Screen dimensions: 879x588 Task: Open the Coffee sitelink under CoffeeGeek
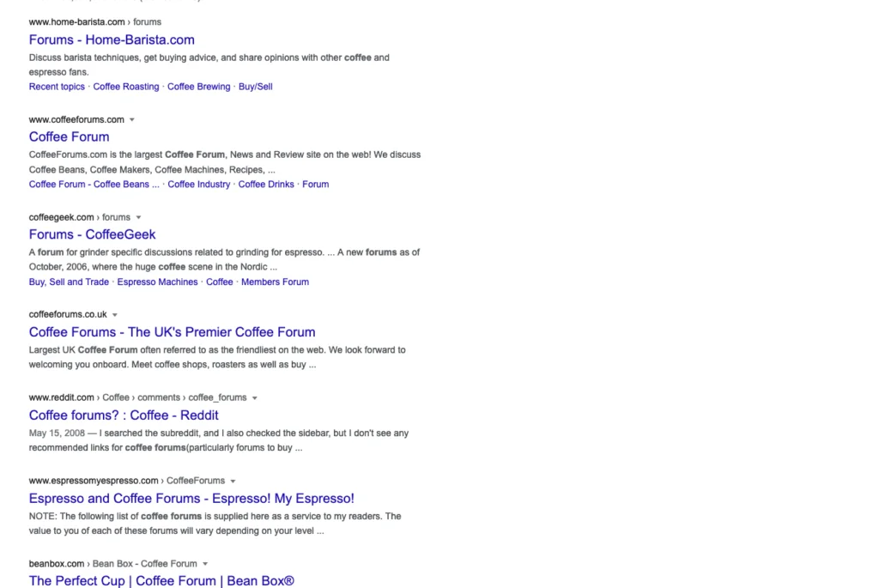pos(219,282)
